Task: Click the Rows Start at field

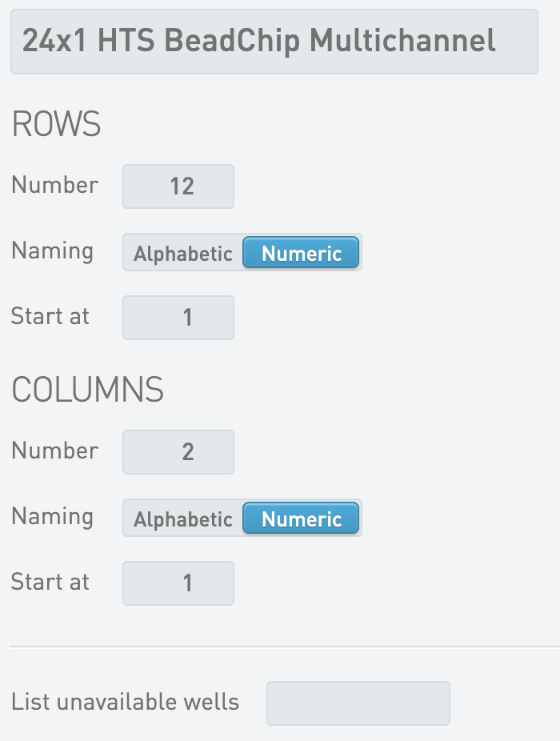Action: point(178,318)
